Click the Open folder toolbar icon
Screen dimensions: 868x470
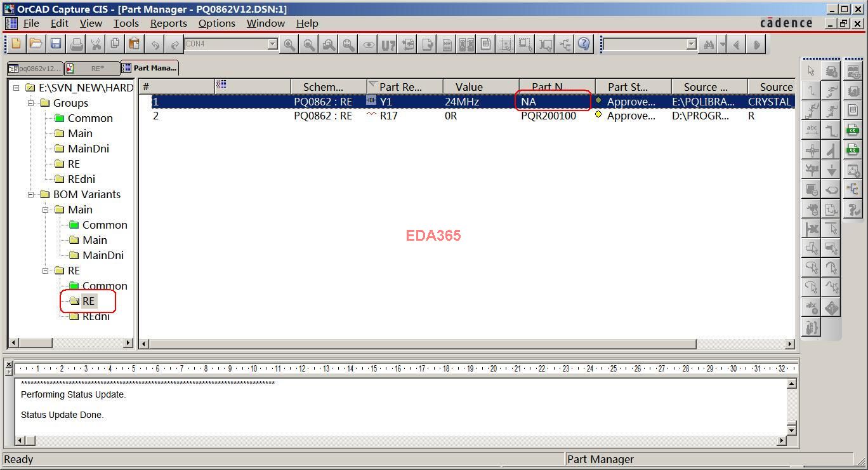pyautogui.click(x=36, y=44)
